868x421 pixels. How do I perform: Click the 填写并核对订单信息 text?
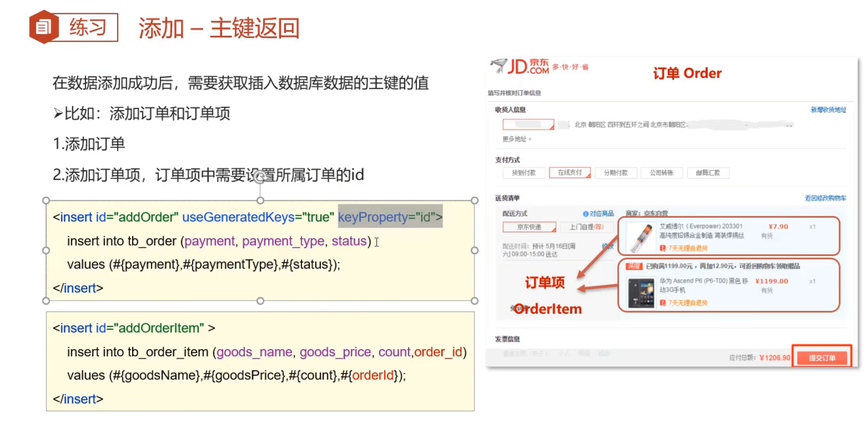[514, 93]
